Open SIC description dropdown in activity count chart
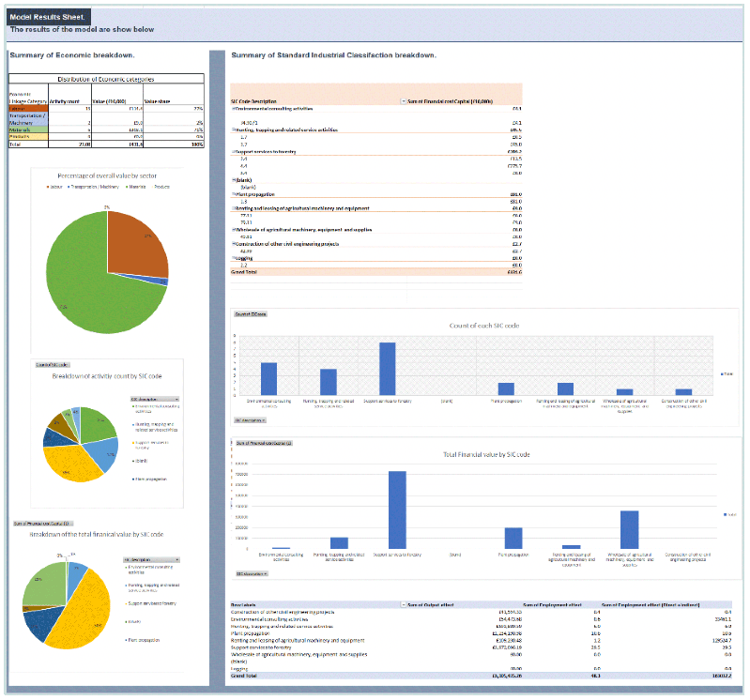Image resolution: width=750 pixels, height=700 pixels. coord(155,399)
